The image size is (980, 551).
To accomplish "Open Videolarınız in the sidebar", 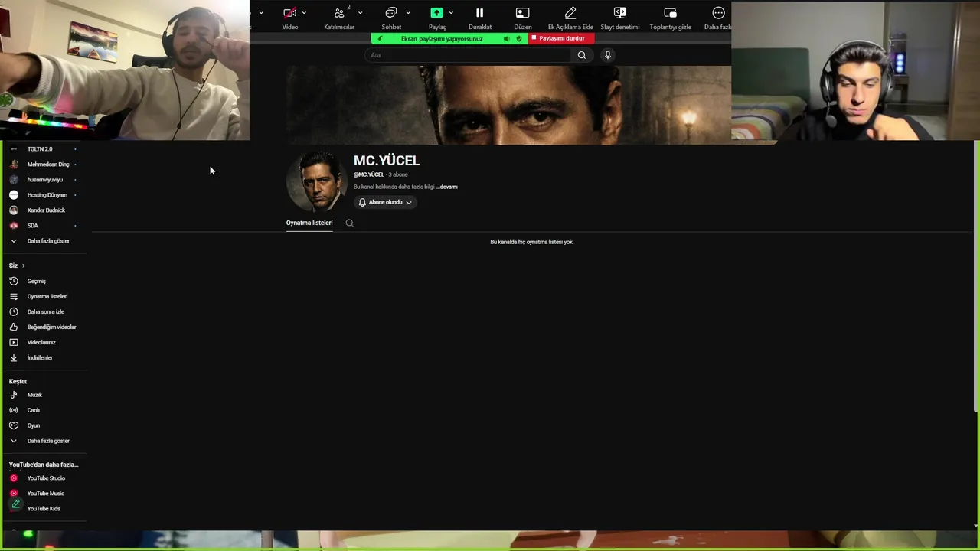I will (43, 342).
